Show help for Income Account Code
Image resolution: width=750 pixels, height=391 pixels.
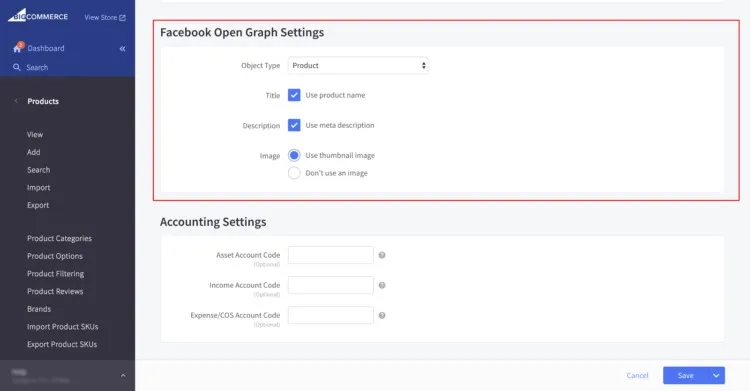[382, 285]
